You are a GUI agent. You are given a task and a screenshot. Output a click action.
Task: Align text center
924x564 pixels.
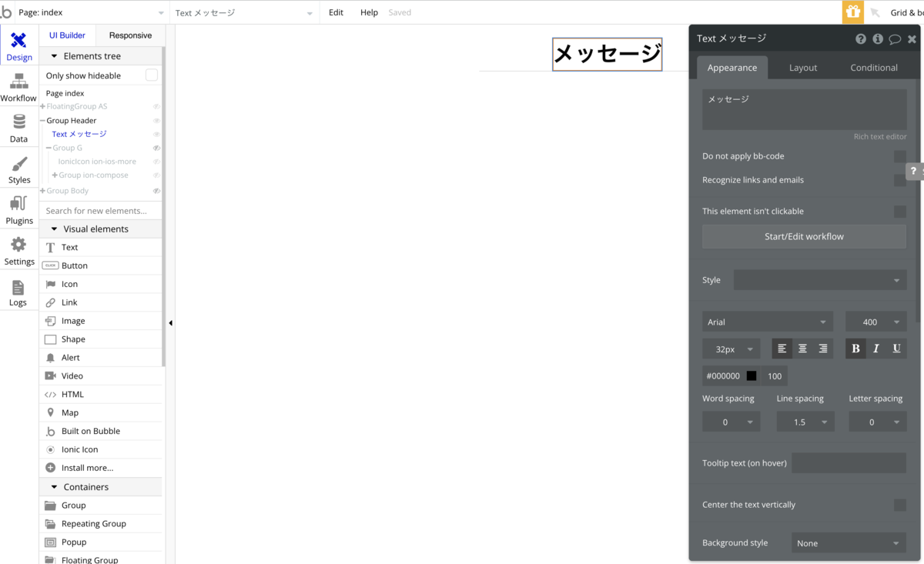pos(802,349)
